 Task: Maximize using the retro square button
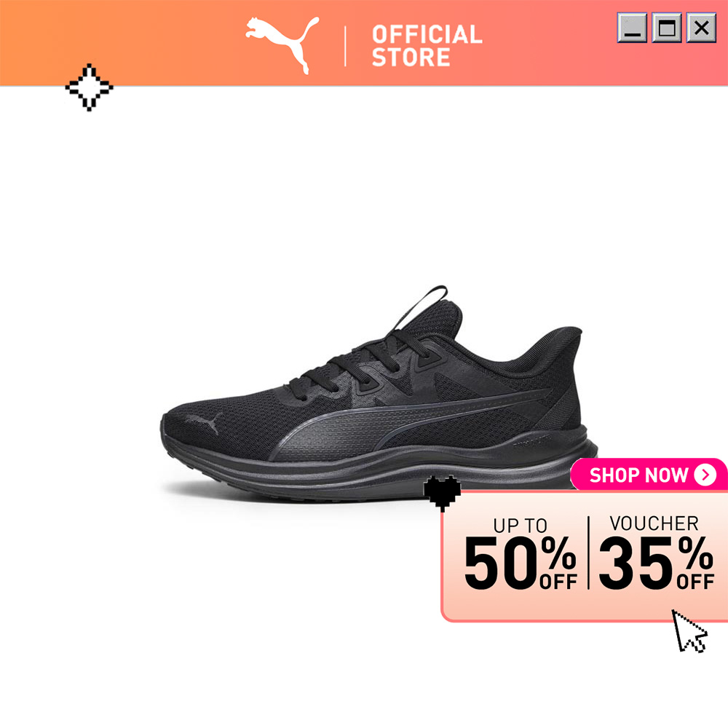[667, 28]
